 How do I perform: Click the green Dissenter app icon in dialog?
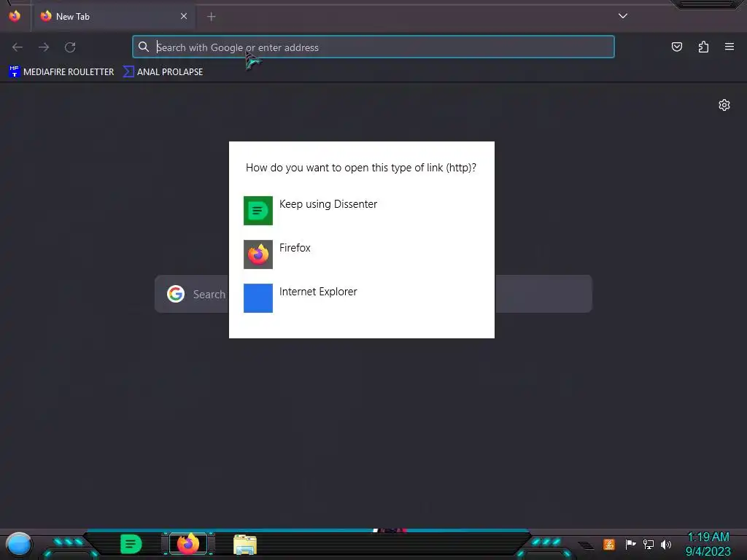pyautogui.click(x=258, y=211)
